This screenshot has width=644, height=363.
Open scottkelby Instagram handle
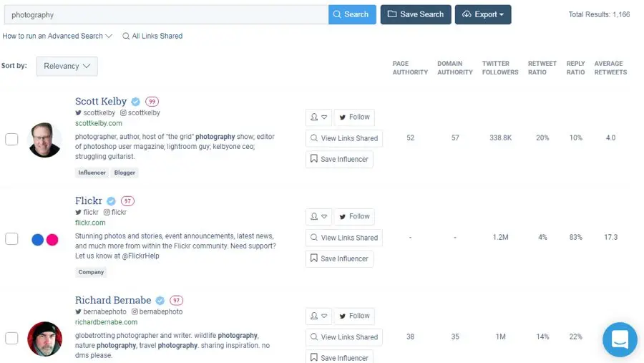pos(140,112)
